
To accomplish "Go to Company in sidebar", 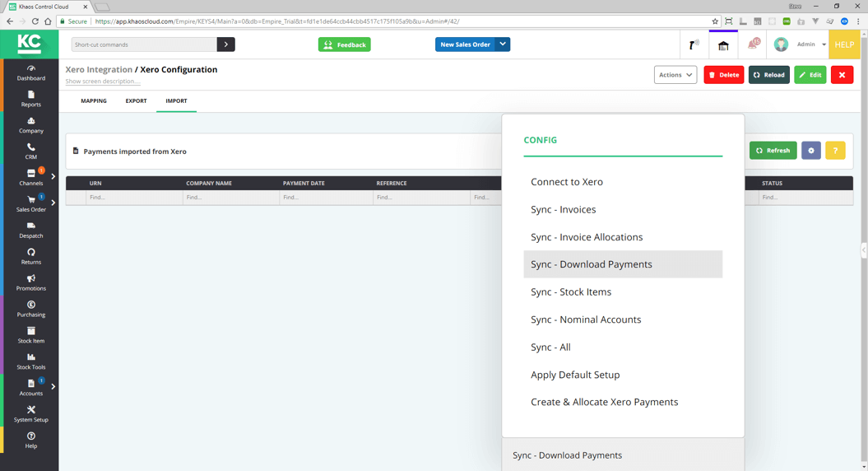I will 31,125.
